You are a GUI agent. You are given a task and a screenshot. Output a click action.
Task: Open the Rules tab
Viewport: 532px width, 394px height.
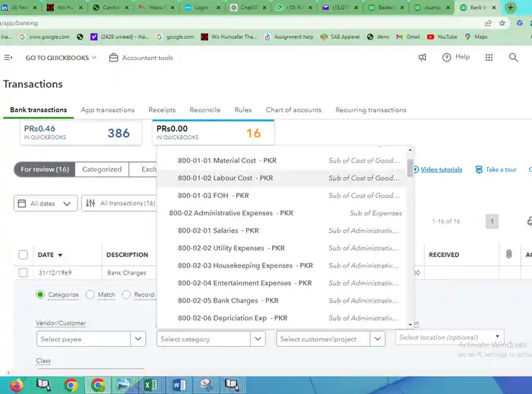pos(243,110)
